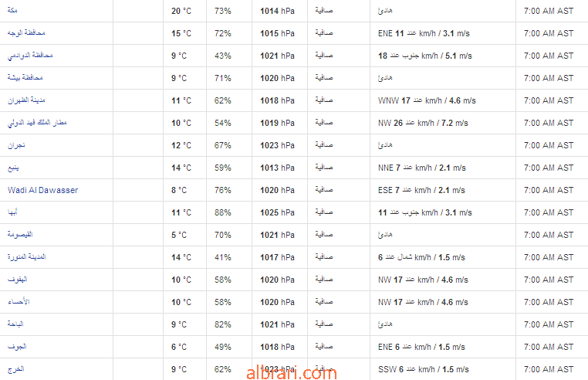Click the 20 °C temperature cell for مكة
The height and width of the screenshot is (380, 588).
(181, 11)
